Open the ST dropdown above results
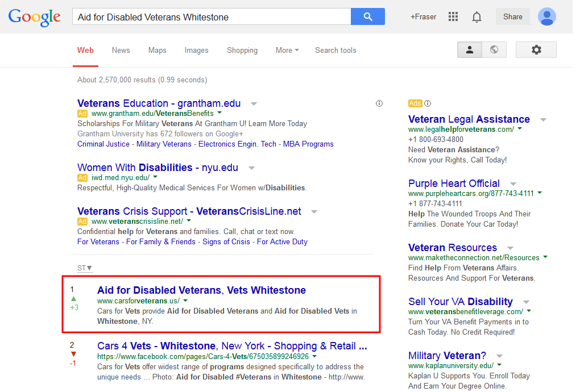584x392 pixels. [x=85, y=268]
